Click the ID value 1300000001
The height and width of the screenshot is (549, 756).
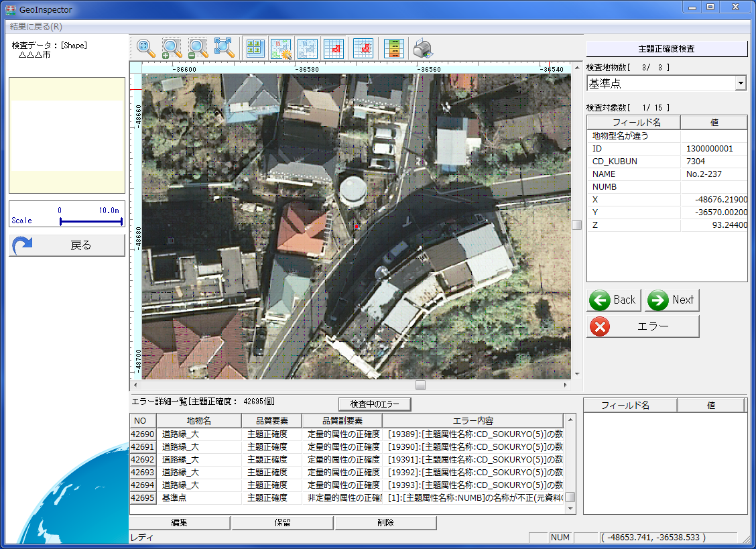tap(709, 149)
